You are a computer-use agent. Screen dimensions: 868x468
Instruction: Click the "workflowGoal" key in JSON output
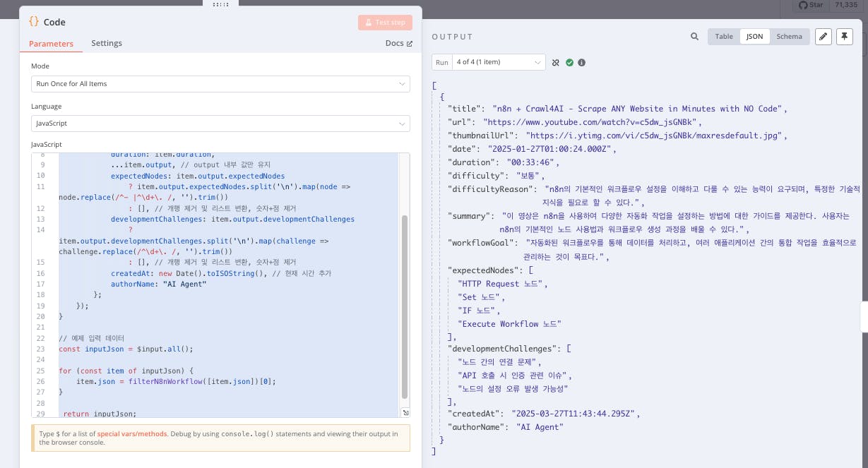[481, 243]
